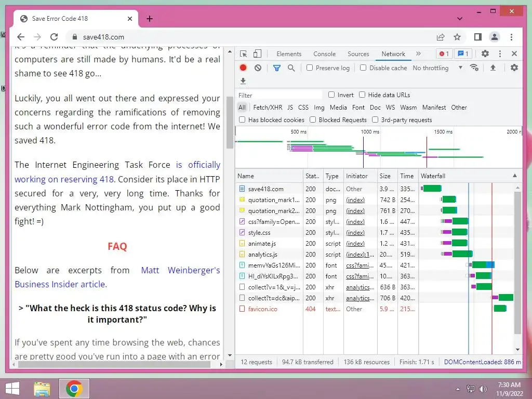532x399 pixels.
Task: Open network conditions wifi icon
Action: click(x=474, y=68)
